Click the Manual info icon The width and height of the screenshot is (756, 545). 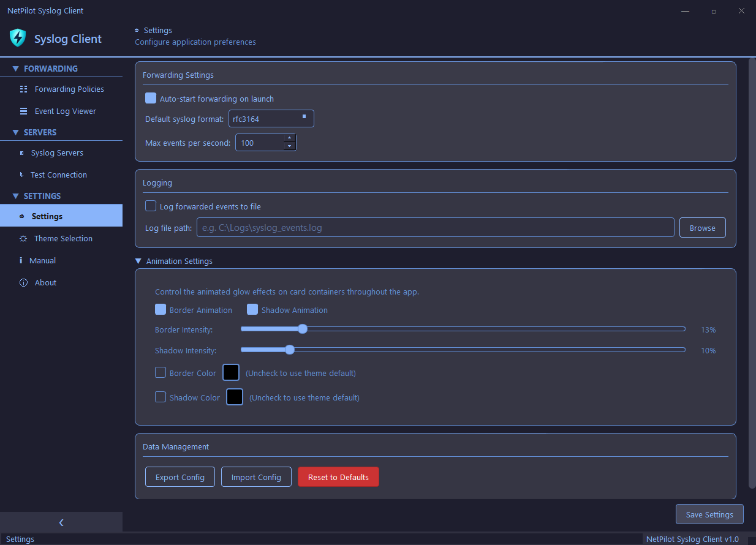pos(20,260)
